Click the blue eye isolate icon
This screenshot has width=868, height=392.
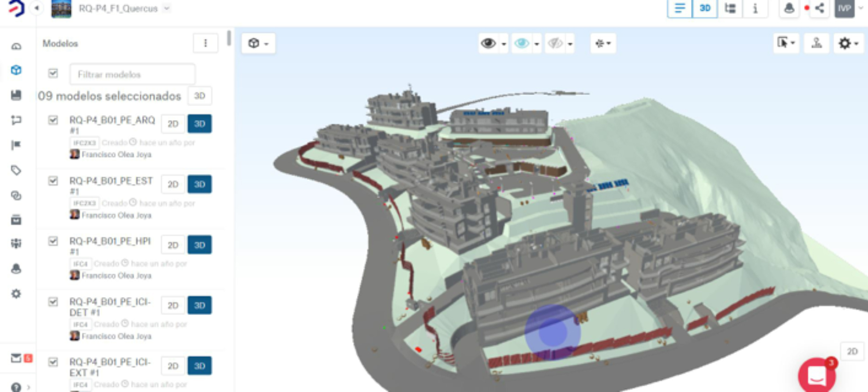521,43
